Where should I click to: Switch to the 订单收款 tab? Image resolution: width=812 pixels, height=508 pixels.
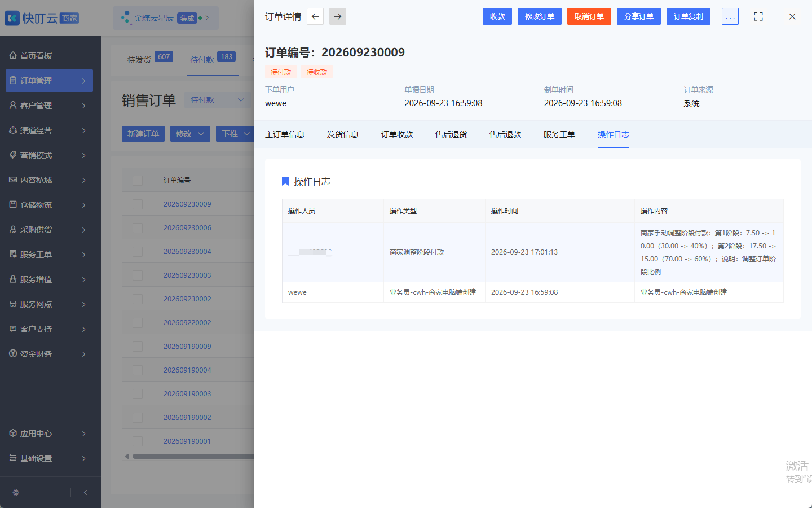[397, 134]
